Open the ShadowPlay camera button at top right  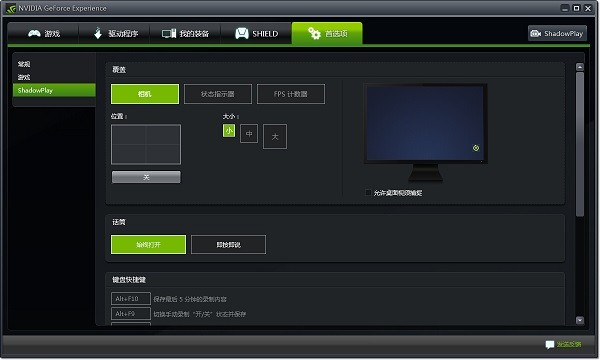[x=557, y=34]
